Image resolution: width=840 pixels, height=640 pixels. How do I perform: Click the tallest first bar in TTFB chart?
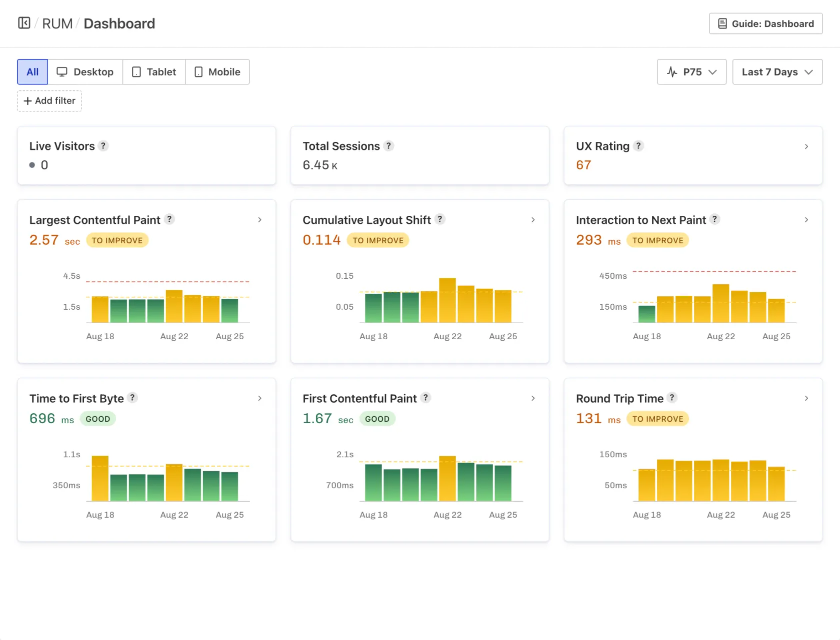[x=100, y=479]
